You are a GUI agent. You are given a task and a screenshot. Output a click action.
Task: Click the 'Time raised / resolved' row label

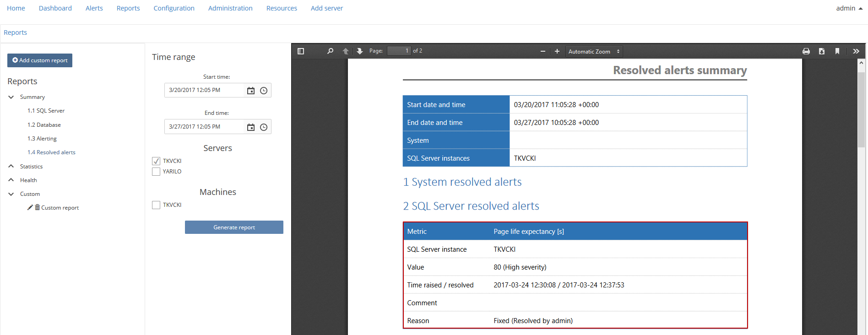tap(440, 285)
